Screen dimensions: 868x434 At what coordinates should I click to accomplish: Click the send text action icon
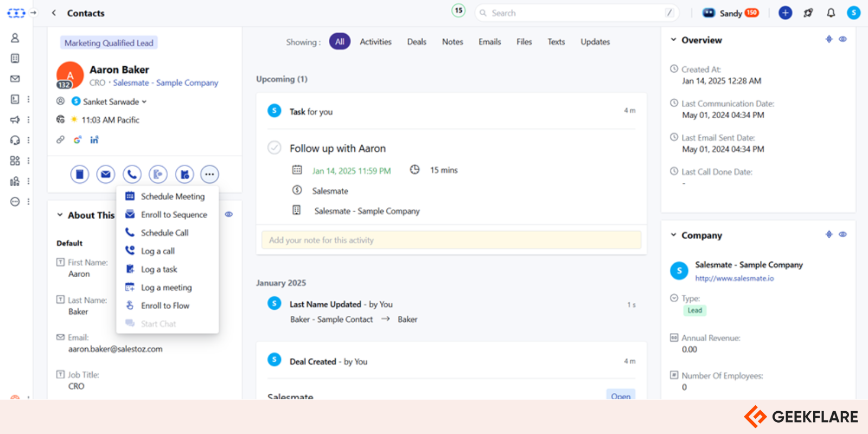[158, 174]
